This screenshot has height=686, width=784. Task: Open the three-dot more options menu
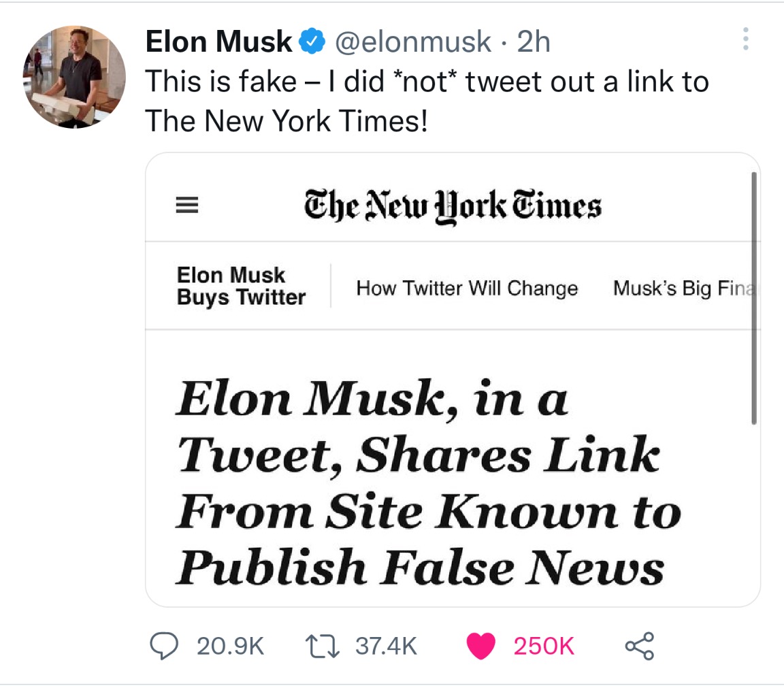pyautogui.click(x=746, y=39)
